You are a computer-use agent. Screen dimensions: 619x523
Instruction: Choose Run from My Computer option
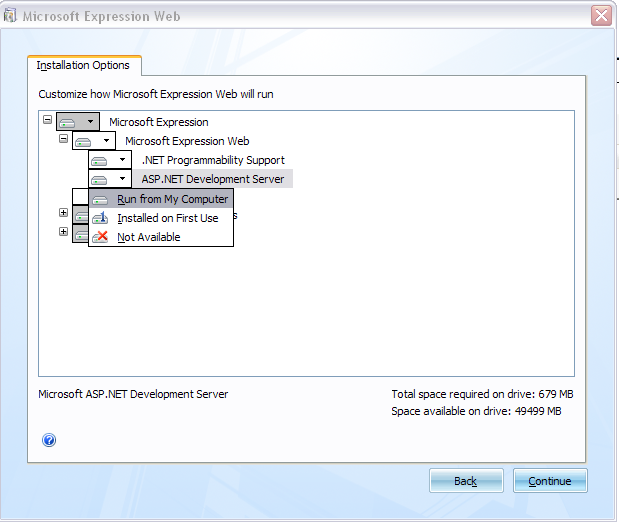[161, 199]
